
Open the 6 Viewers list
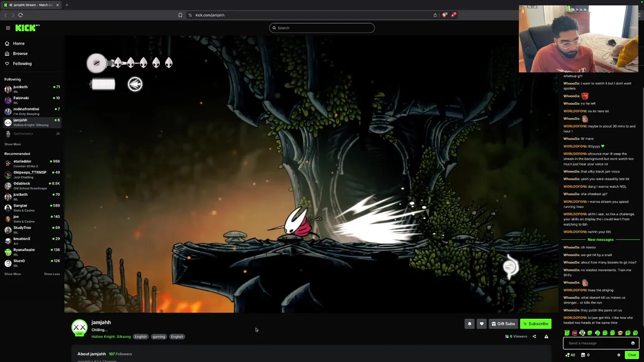(x=516, y=336)
